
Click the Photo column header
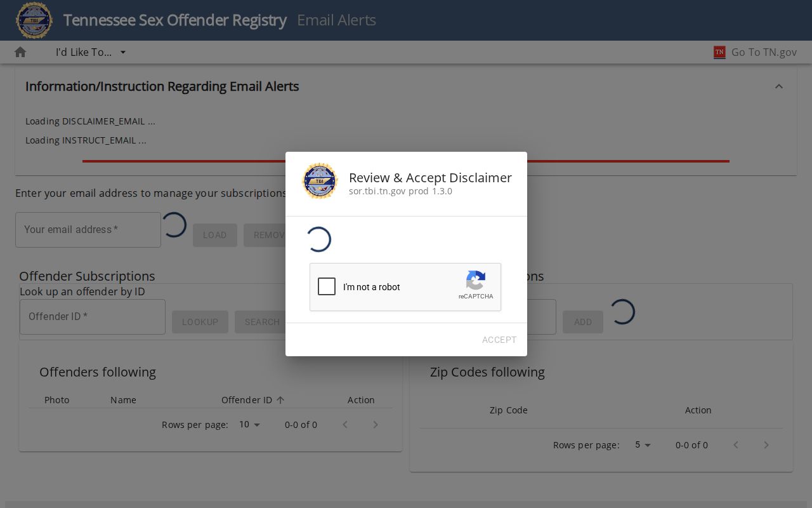57,400
